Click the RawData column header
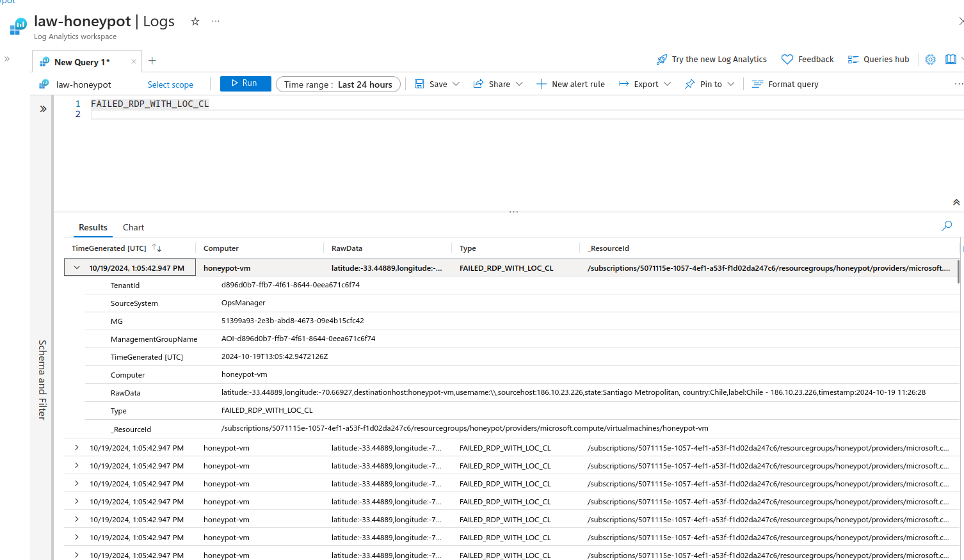The width and height of the screenshot is (964, 560). pyautogui.click(x=347, y=248)
